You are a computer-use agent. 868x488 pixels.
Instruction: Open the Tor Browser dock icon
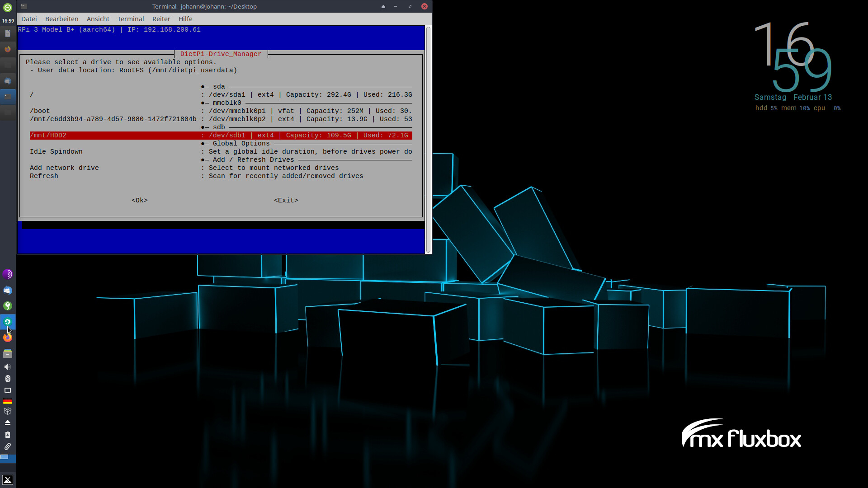click(x=8, y=274)
